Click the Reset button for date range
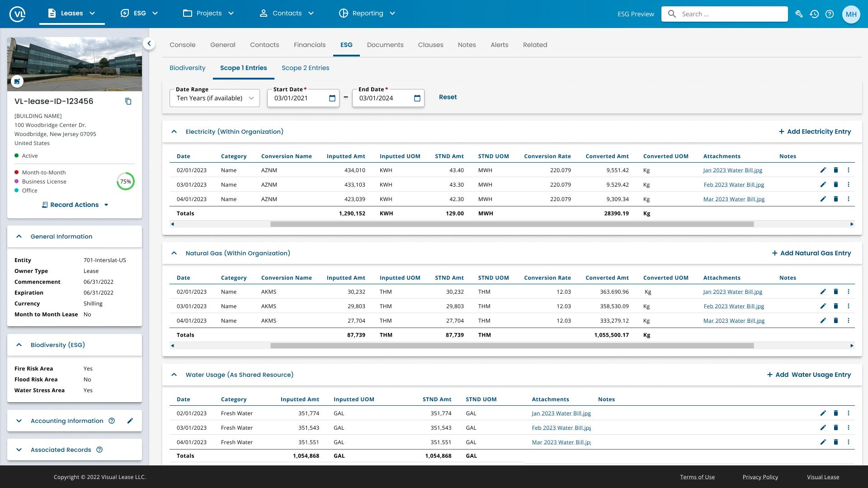 click(x=448, y=97)
